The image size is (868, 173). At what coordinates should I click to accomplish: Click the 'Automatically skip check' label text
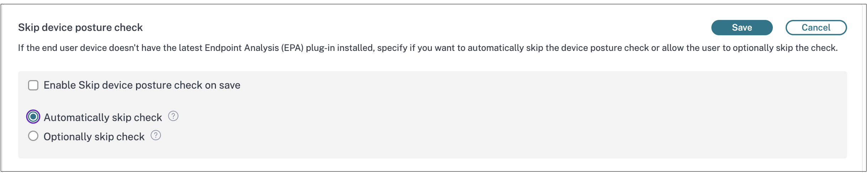103,117
